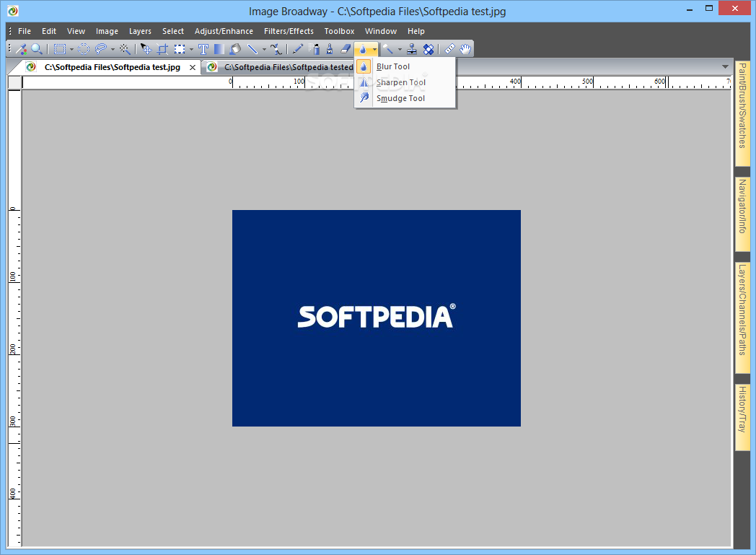756x555 pixels.
Task: Open the lasso tool dropdown arrow
Action: click(113, 49)
